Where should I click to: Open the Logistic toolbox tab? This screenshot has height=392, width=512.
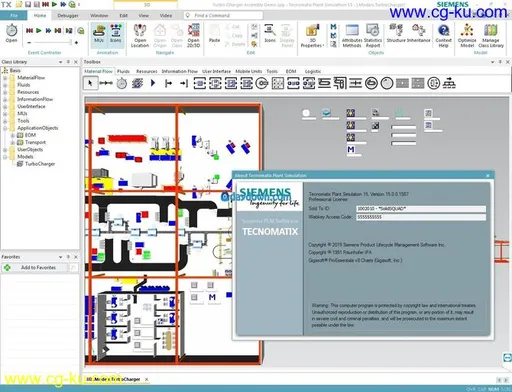313,71
